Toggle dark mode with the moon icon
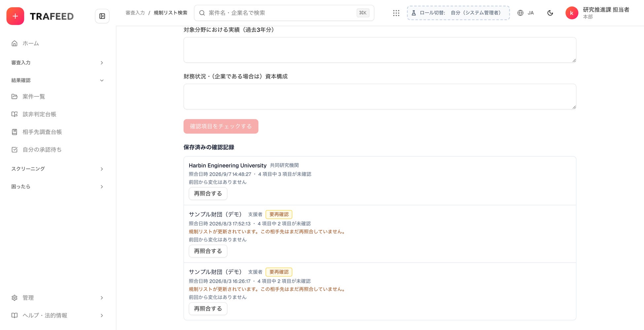Screen dimensions: 644x330 [550, 13]
